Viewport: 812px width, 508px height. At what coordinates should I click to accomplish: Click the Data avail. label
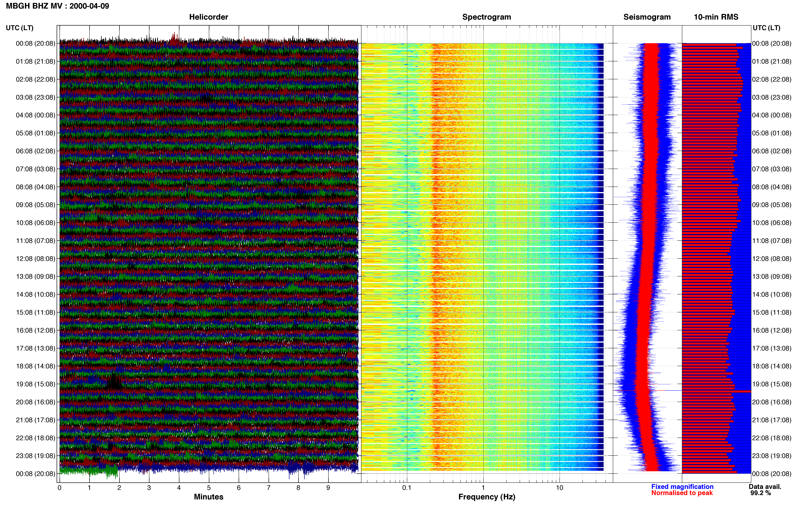[765, 486]
